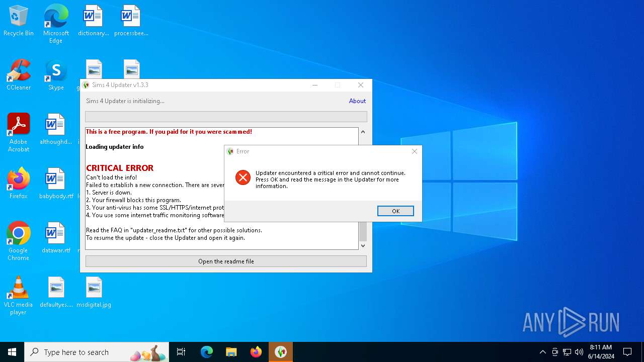
Task: Click the CRITICAL ERROR heading text
Action: [120, 168]
